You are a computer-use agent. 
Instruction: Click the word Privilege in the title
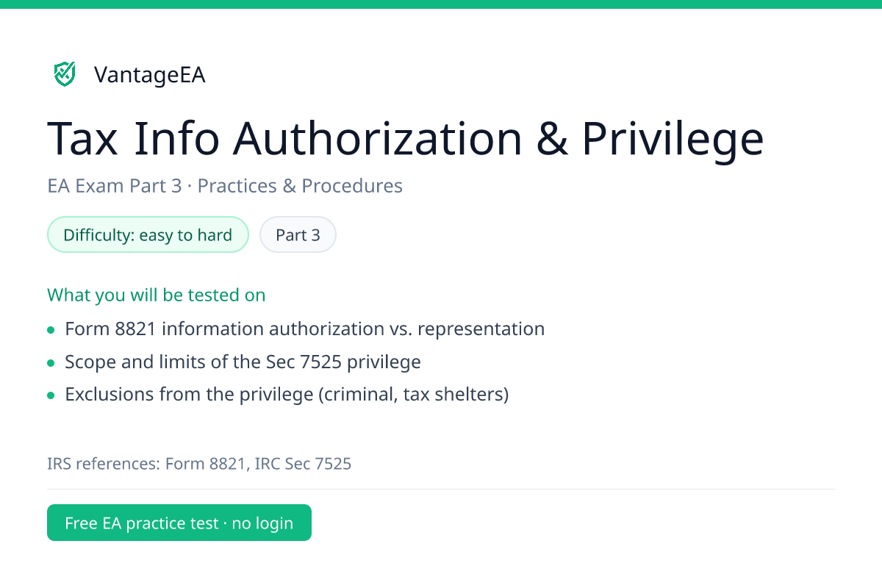[673, 140]
